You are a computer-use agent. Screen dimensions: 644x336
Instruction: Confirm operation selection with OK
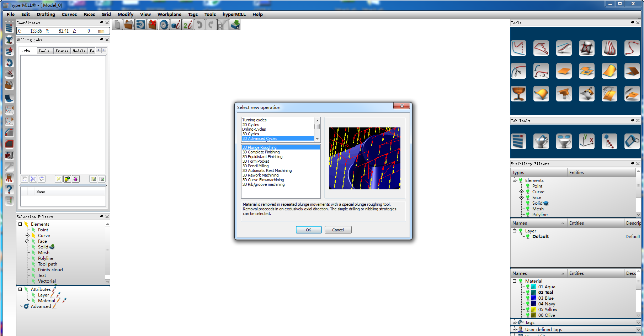[x=309, y=230]
